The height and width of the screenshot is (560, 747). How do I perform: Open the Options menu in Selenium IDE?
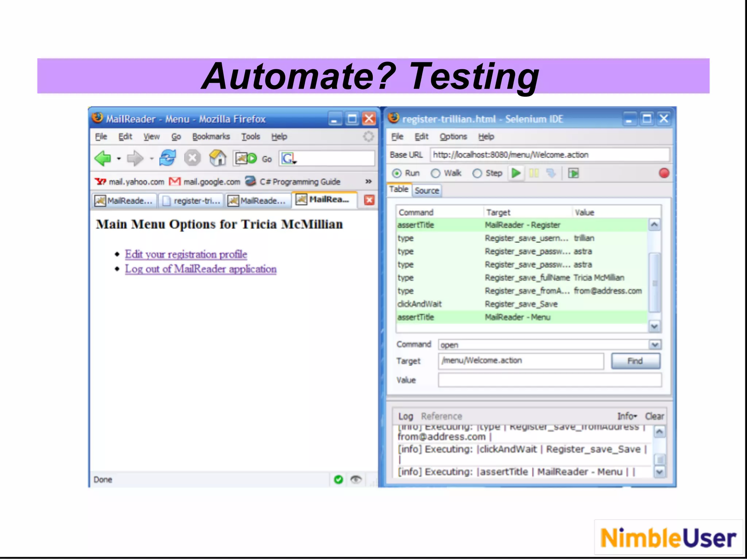[453, 137]
